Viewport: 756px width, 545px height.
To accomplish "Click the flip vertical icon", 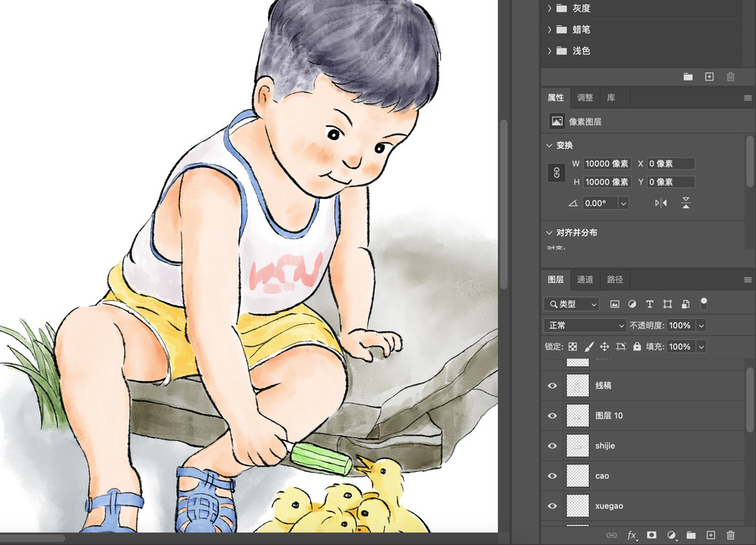I will click(x=685, y=203).
